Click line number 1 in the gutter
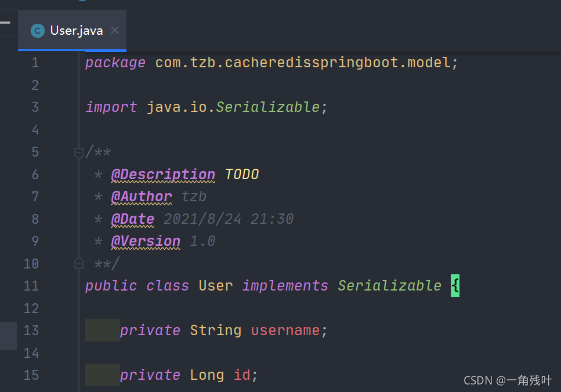Viewport: 561px width, 392px height. pyautogui.click(x=35, y=63)
